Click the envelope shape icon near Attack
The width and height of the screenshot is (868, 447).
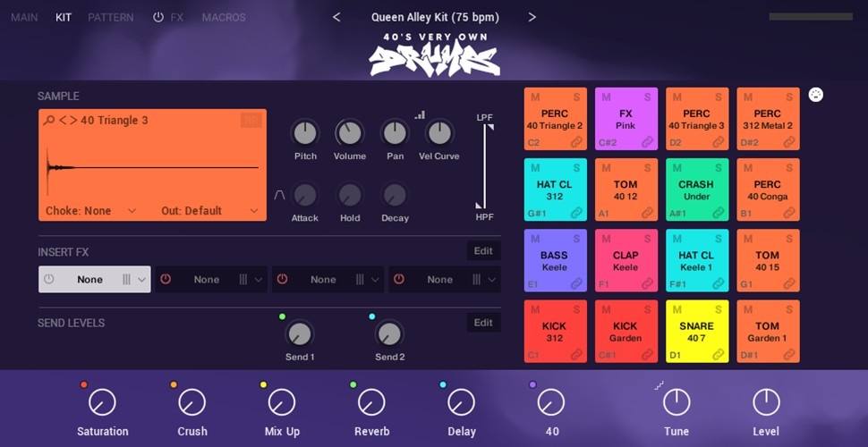280,194
